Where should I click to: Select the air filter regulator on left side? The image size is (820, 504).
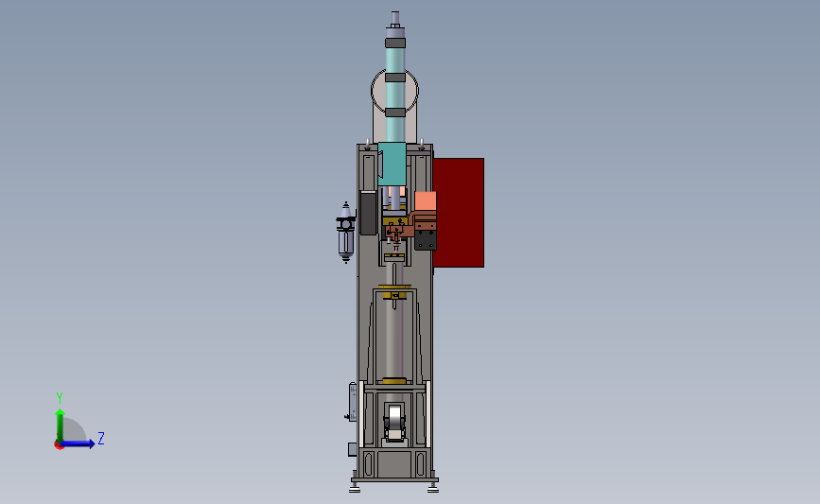pyautogui.click(x=345, y=232)
